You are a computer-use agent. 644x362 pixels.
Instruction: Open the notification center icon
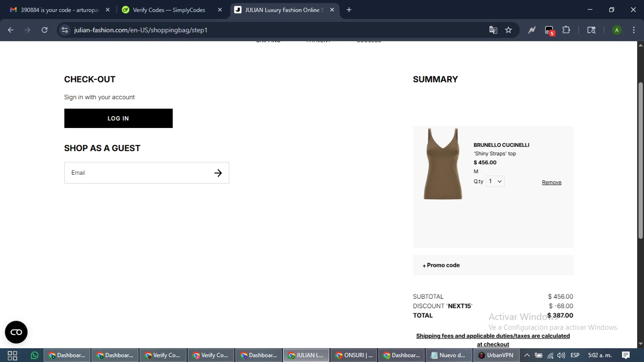626,356
